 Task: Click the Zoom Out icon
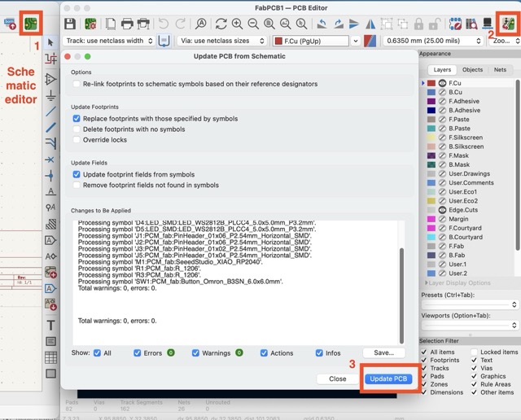[x=253, y=24]
